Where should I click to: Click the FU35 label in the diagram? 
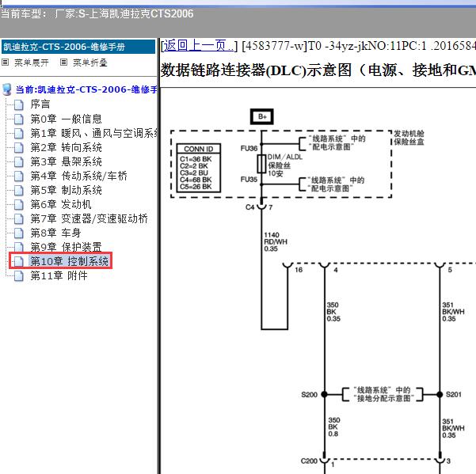coord(249,180)
